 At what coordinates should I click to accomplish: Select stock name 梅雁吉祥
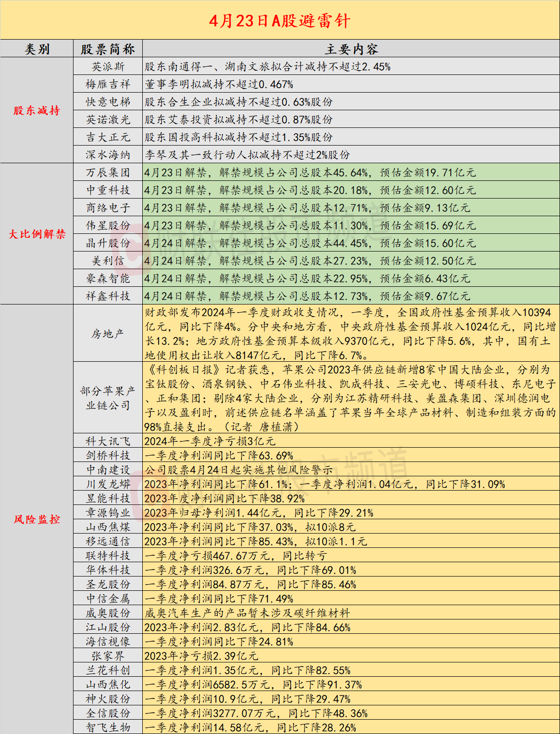[x=108, y=84]
